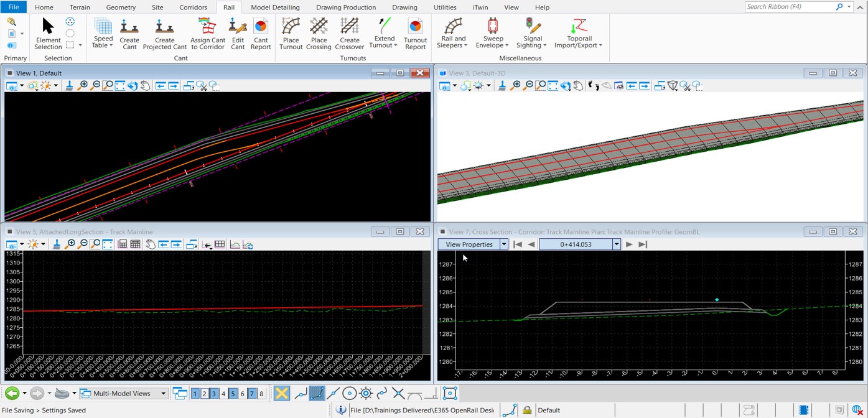Open the Turnout Report tool
The width and height of the screenshot is (868, 418).
415,32
